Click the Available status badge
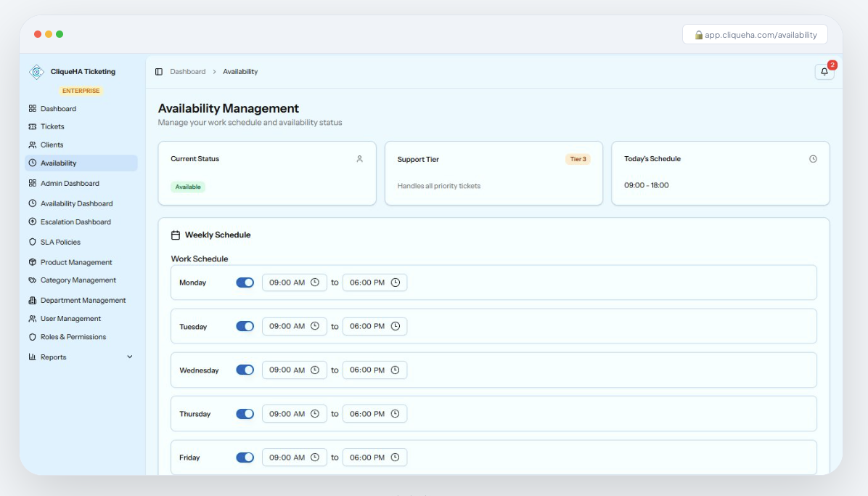868x496 pixels. [x=188, y=187]
